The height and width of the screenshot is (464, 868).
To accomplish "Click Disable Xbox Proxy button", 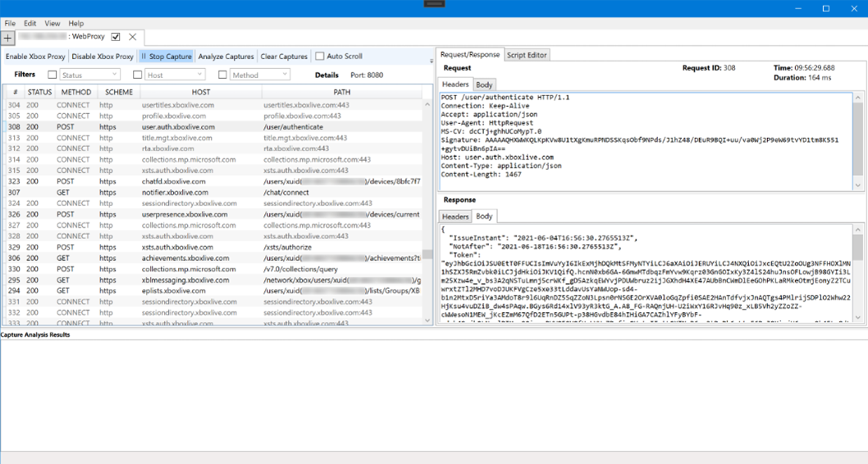I will pyautogui.click(x=103, y=56).
